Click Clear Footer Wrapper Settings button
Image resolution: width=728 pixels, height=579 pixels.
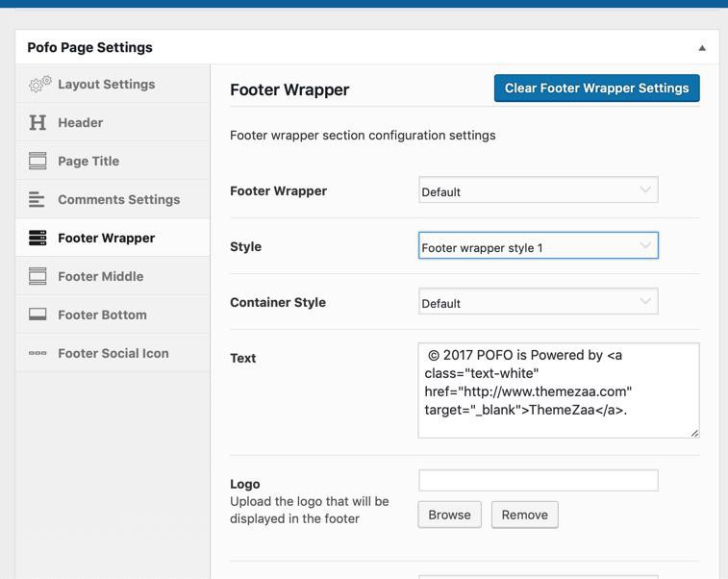pos(596,88)
